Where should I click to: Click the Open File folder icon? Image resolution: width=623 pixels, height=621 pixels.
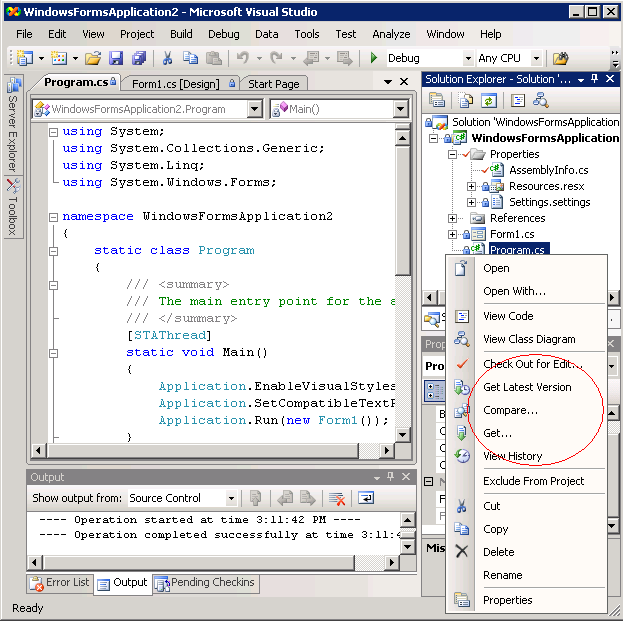93,58
